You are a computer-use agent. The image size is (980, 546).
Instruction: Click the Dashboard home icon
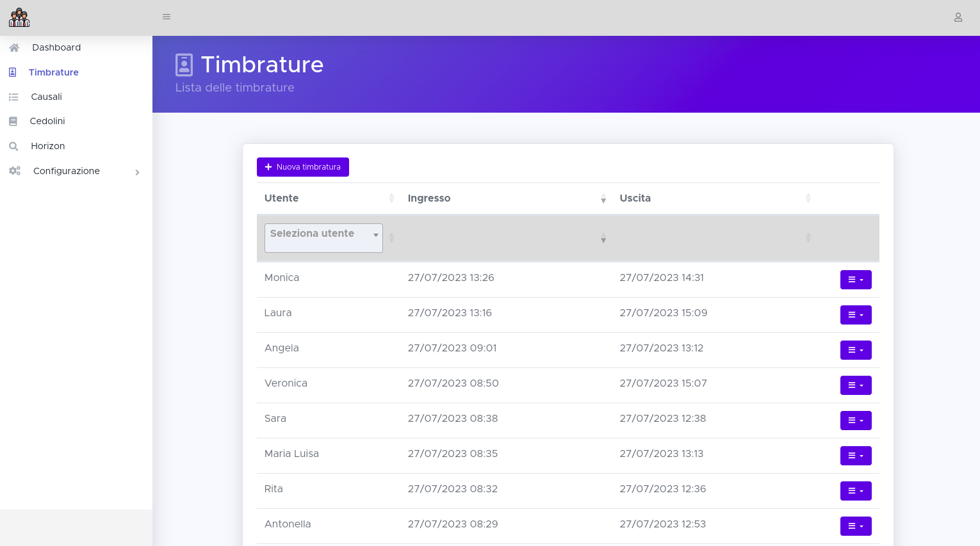tap(14, 48)
